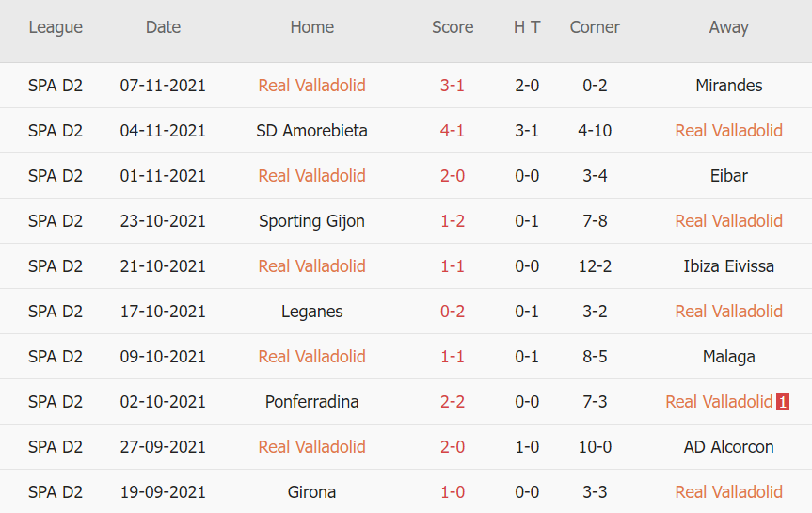Click the 1-0 score for Girona match
Screen dimensions: 812x513
pos(453,492)
